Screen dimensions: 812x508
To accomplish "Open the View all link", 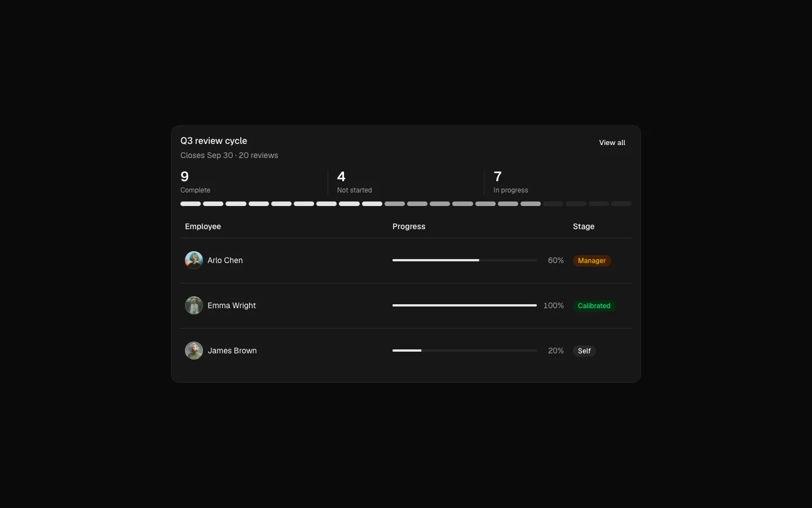I will click(612, 143).
